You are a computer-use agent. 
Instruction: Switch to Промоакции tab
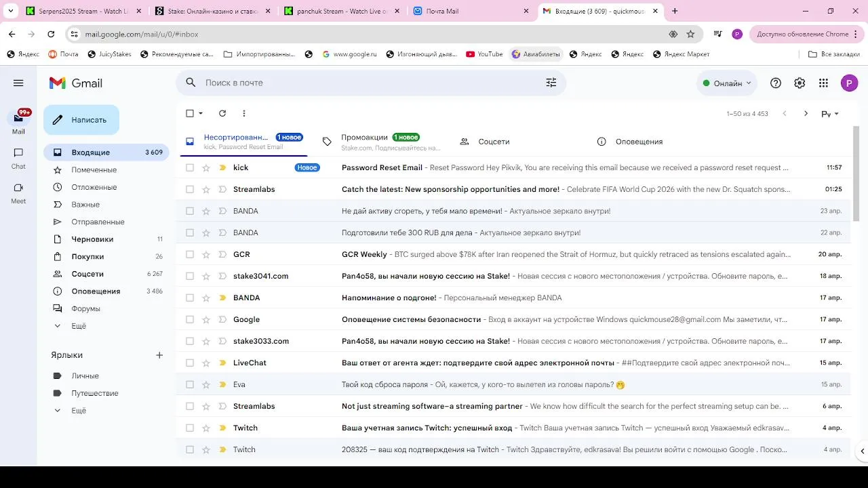pos(381,142)
